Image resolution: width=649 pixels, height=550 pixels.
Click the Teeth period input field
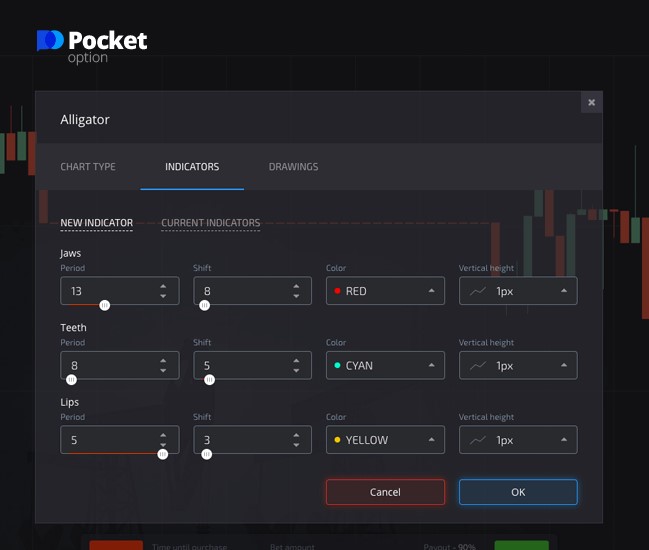[105, 365]
